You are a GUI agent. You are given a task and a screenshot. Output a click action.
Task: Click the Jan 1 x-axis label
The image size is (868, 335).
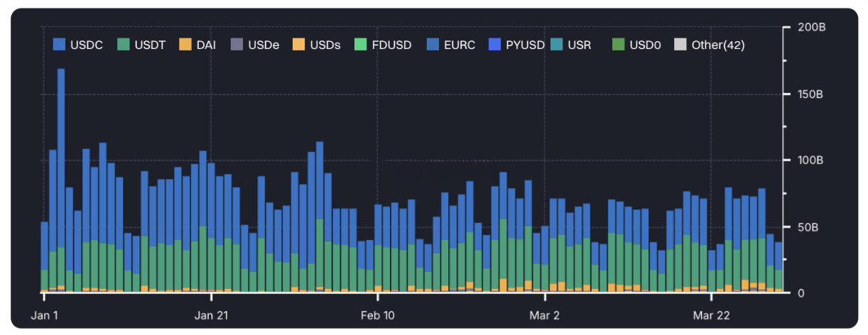(x=45, y=314)
